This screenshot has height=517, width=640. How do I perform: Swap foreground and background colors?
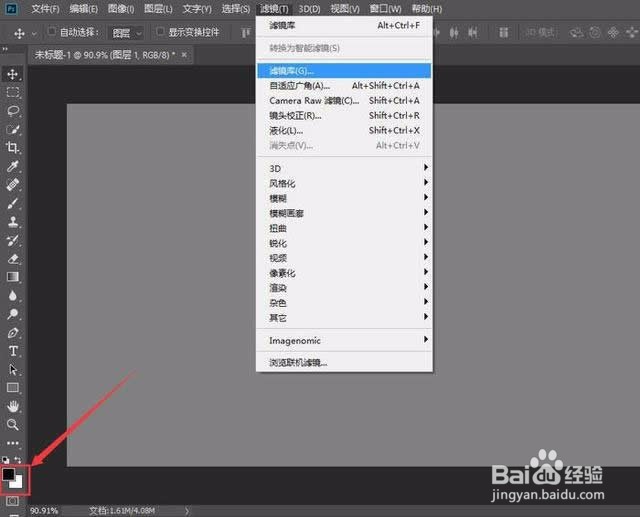point(18,460)
